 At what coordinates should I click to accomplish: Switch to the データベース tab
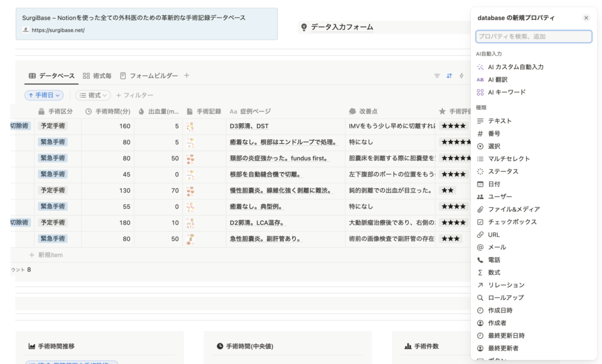click(x=52, y=76)
